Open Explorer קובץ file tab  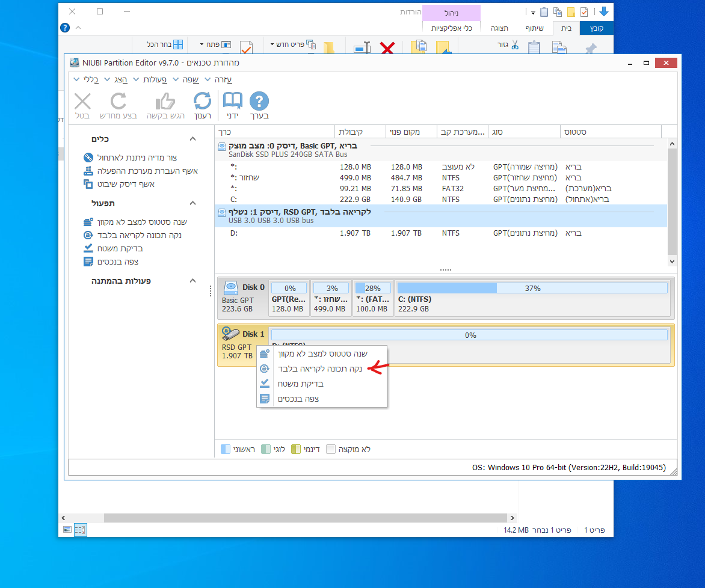coord(597,28)
